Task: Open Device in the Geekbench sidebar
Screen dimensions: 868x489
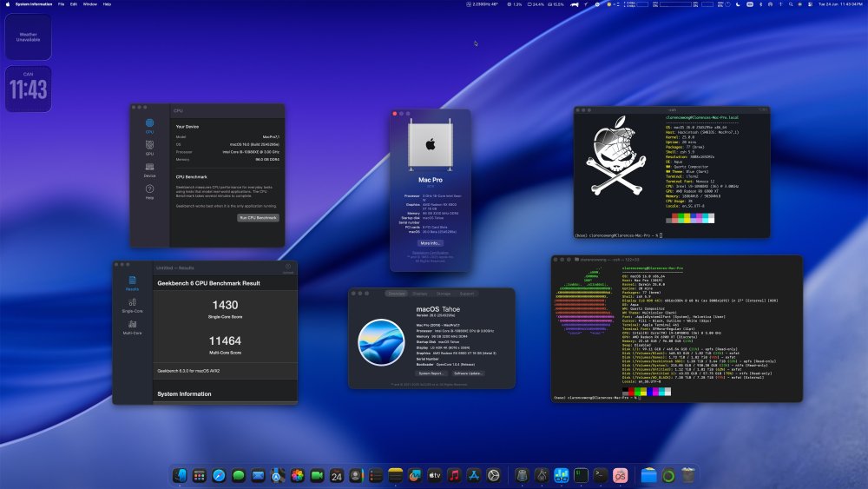Action: (149, 169)
